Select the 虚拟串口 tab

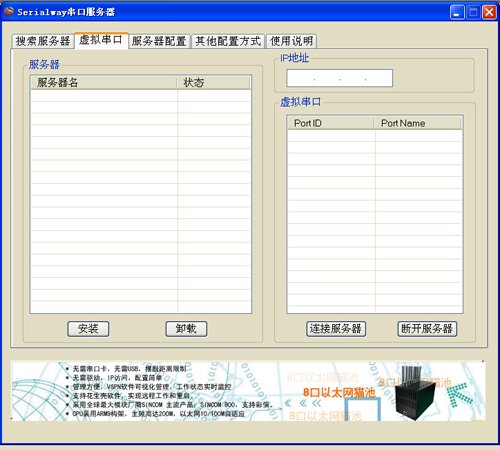pos(101,40)
